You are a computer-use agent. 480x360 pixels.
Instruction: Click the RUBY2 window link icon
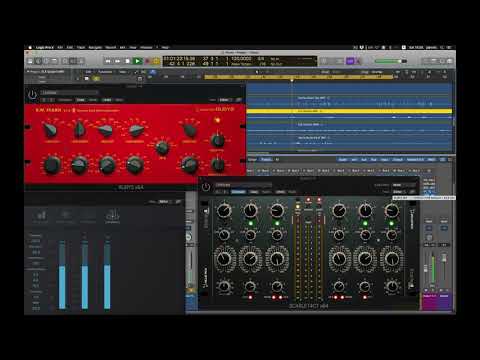(x=239, y=100)
